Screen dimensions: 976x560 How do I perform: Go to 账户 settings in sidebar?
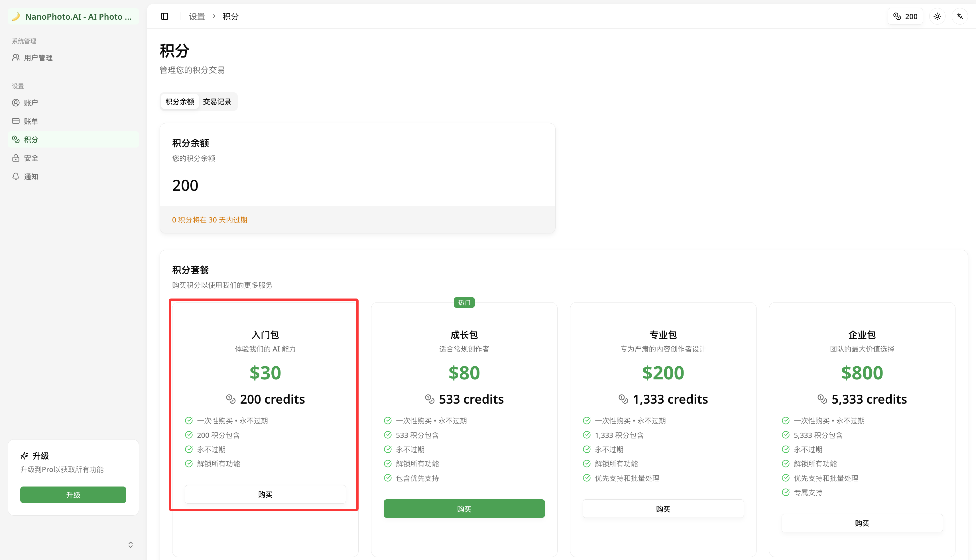(31, 103)
